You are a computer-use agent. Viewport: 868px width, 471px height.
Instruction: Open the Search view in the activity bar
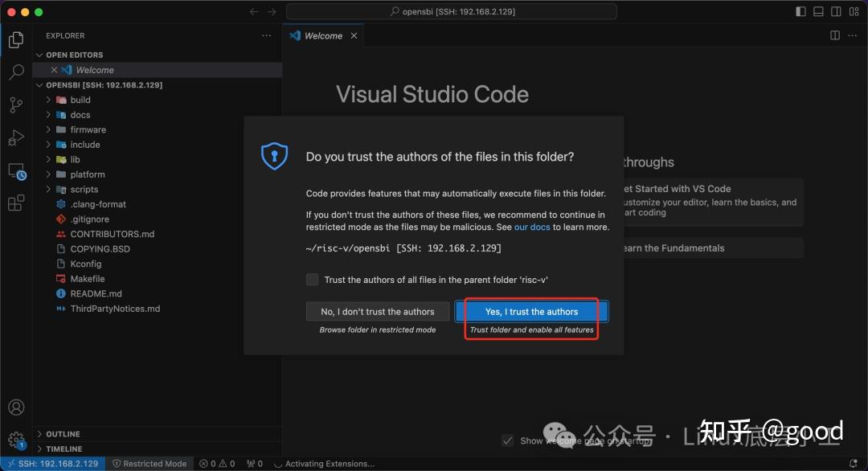tap(16, 72)
